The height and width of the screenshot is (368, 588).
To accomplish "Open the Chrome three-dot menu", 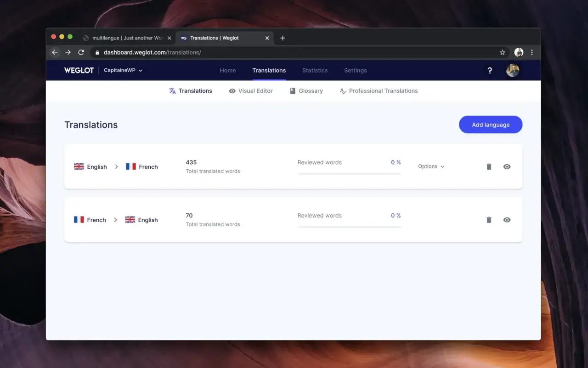I will click(532, 52).
